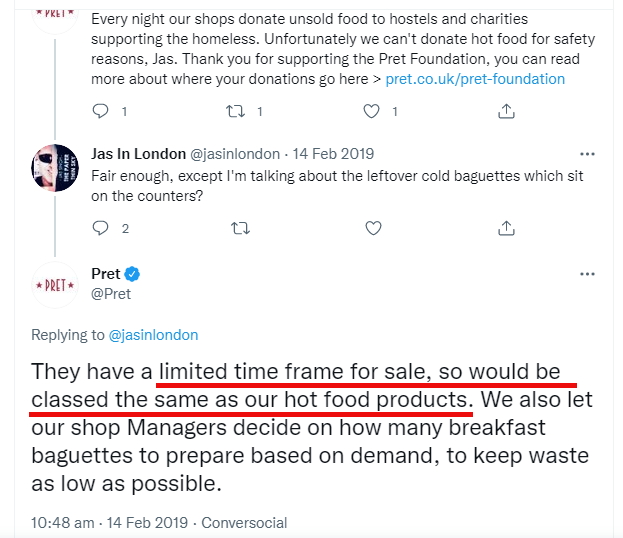Click the 10:48 am timestamp
623x538 pixels.
62,522
